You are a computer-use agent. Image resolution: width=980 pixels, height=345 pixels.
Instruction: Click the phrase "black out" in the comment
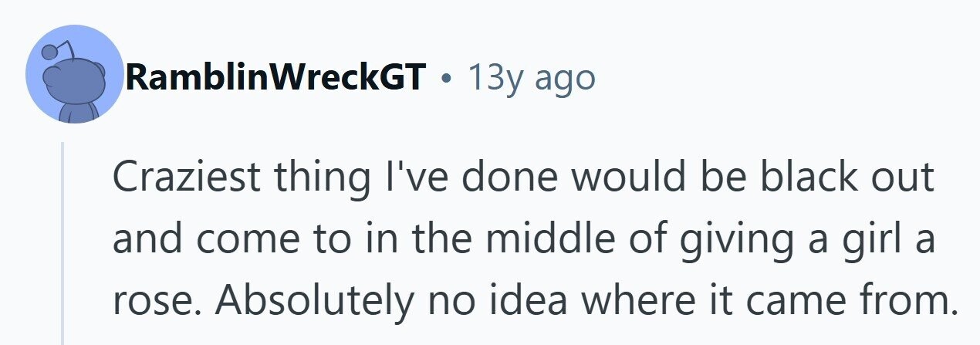(x=847, y=179)
